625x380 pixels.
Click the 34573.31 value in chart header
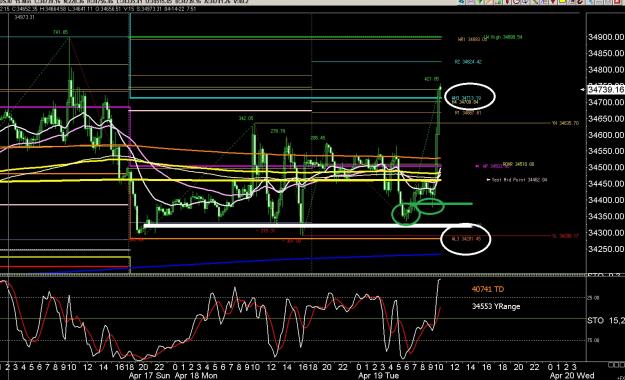(24, 18)
